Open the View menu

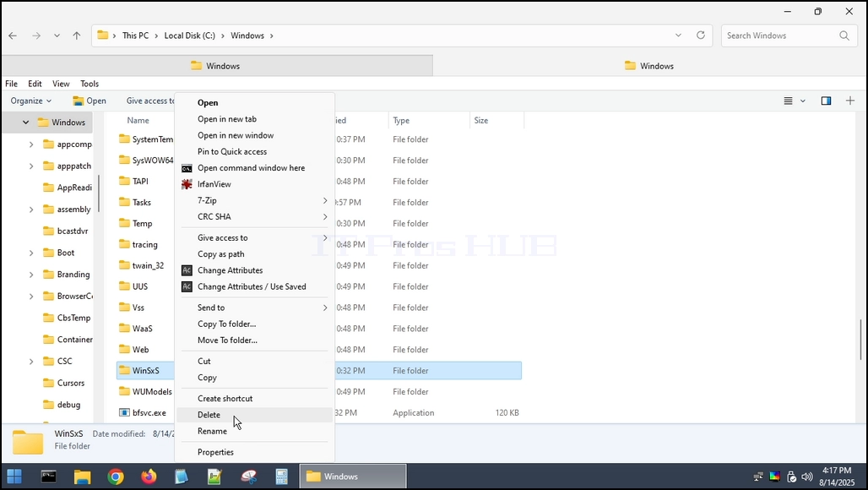pos(61,84)
